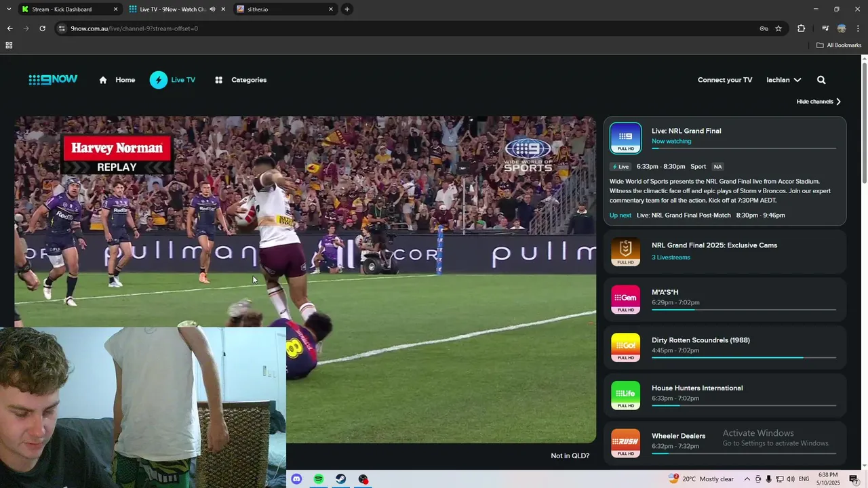The height and width of the screenshot is (488, 868).
Task: Click the Dirty Rotten Scoundrels progress bar
Action: [744, 357]
